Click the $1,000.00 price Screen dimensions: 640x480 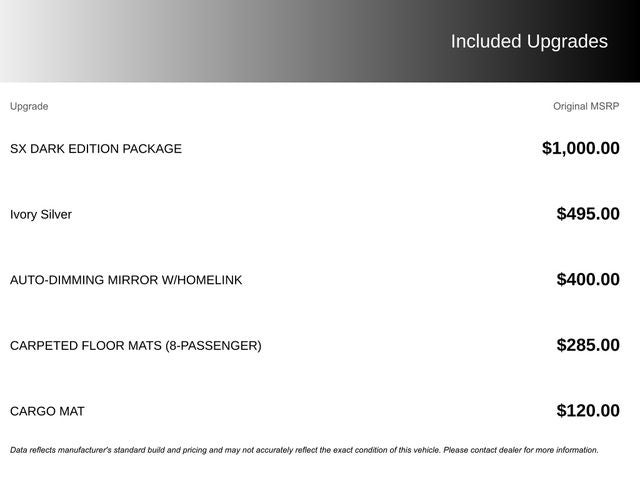580,149
